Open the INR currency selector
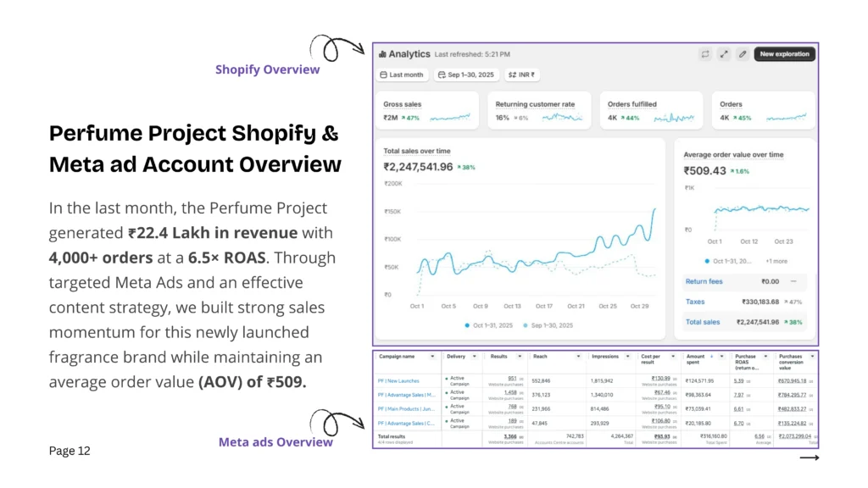Screen dimensions: 868x488 click(x=522, y=75)
